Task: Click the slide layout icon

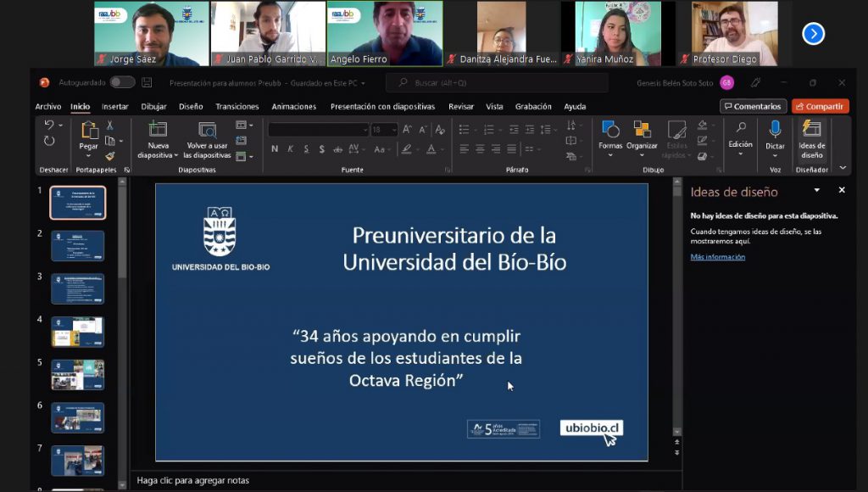Action: point(241,126)
